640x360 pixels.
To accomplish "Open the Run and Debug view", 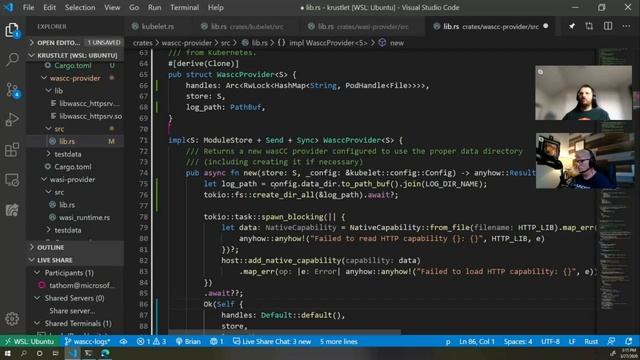I will coord(12,120).
